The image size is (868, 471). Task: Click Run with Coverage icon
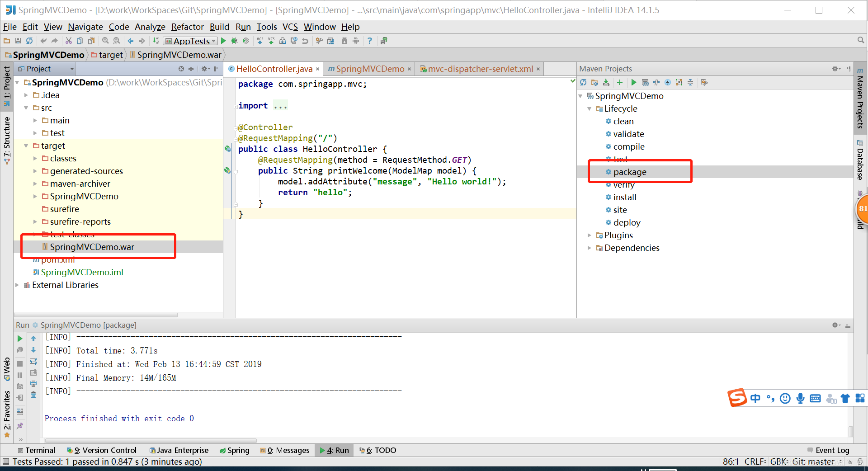(x=246, y=41)
